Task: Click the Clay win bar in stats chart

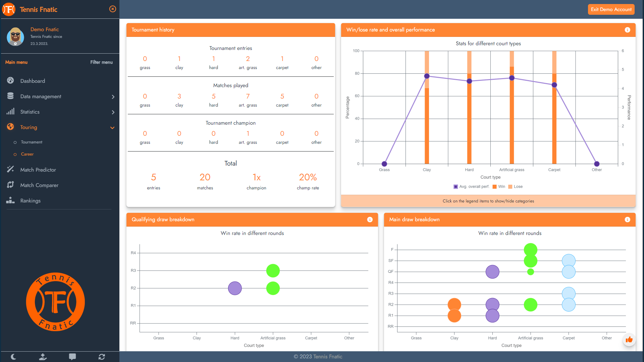Action: [x=427, y=126]
